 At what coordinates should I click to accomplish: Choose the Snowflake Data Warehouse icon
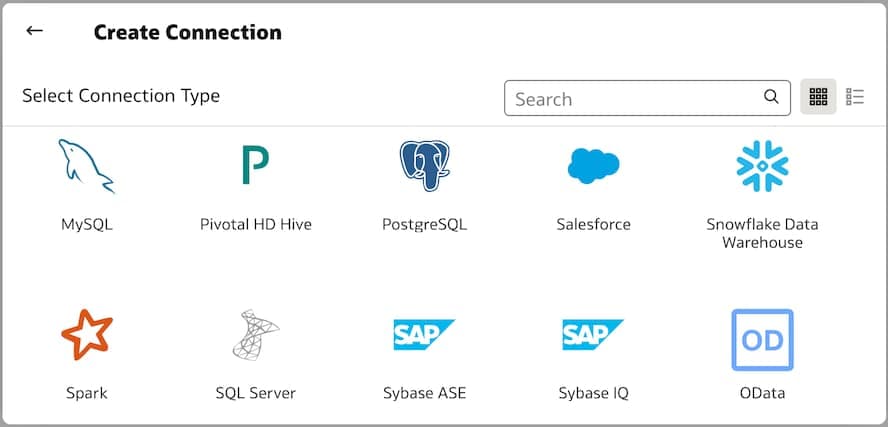click(762, 166)
